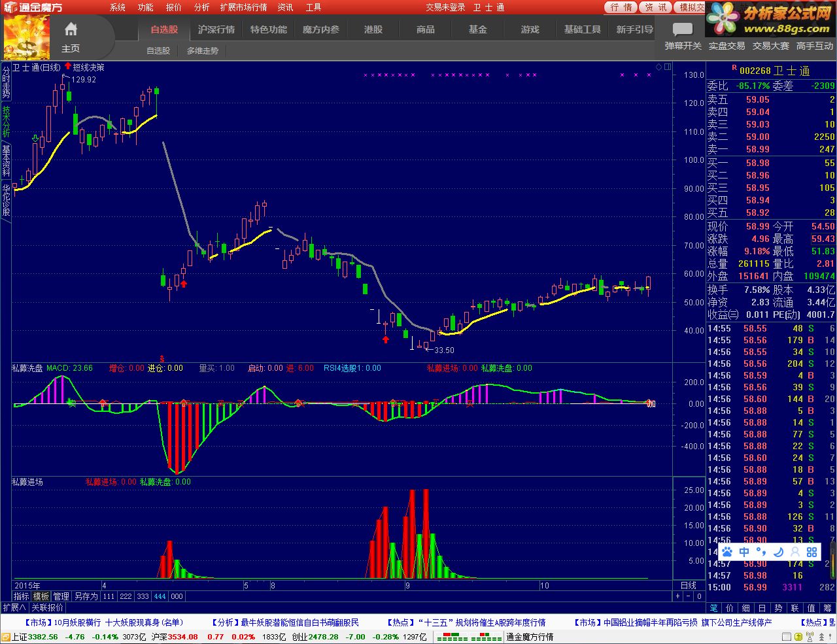The width and height of the screenshot is (837, 644).
Task: Zoom out the chart with the − button
Action: pyautogui.click(x=689, y=596)
